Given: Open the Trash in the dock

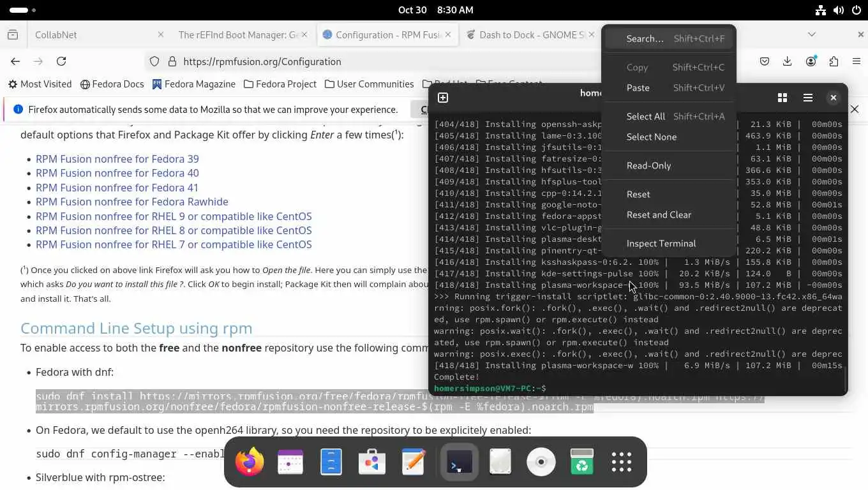Looking at the screenshot, I should coord(582,462).
